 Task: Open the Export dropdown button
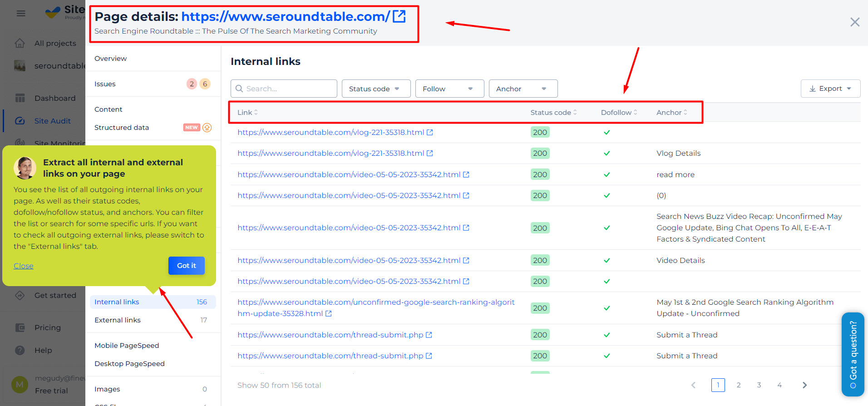831,89
